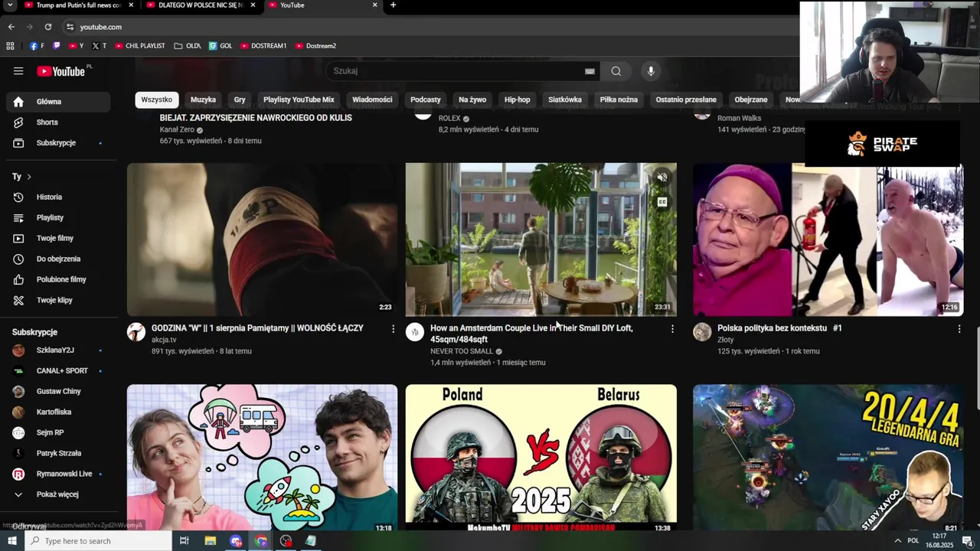This screenshot has width=980, height=551.
Task: Open the GOL bookmark
Action: (220, 46)
